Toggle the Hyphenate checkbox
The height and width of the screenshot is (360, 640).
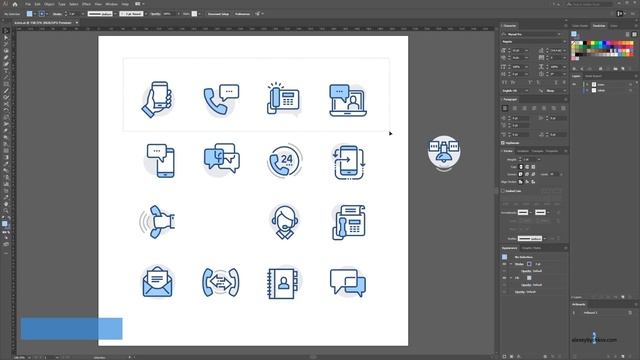503,143
